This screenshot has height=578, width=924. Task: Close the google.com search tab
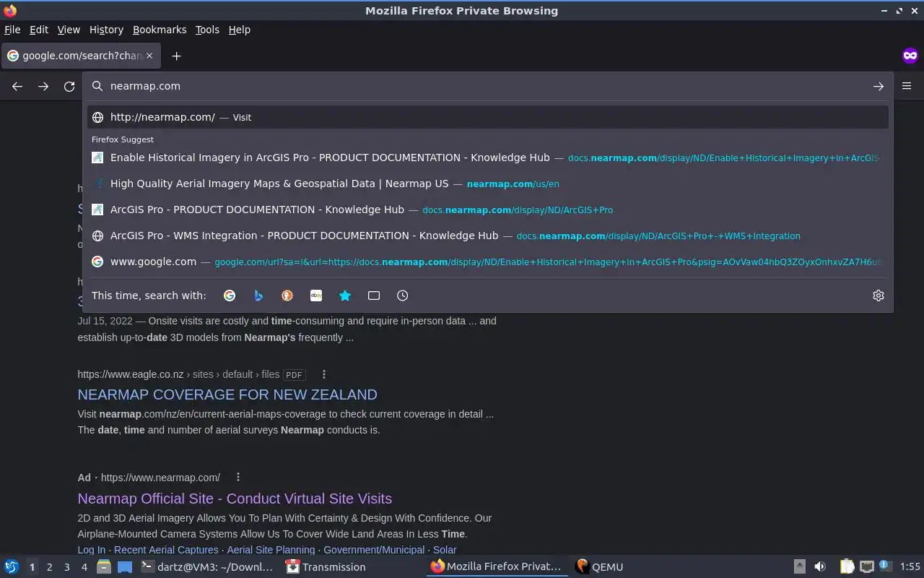(149, 56)
